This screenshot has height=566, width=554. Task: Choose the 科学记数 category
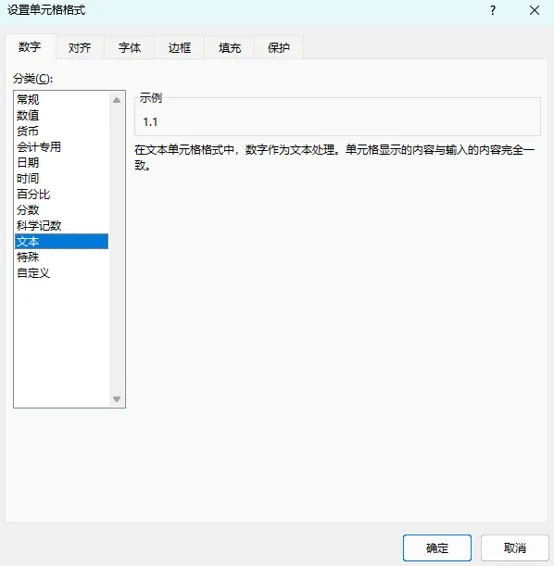pos(62,226)
